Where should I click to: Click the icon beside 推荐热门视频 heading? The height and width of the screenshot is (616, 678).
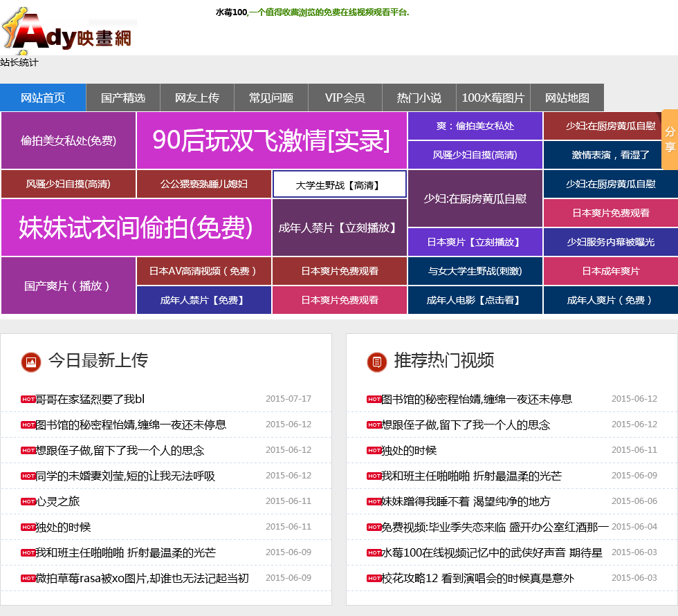tap(376, 362)
